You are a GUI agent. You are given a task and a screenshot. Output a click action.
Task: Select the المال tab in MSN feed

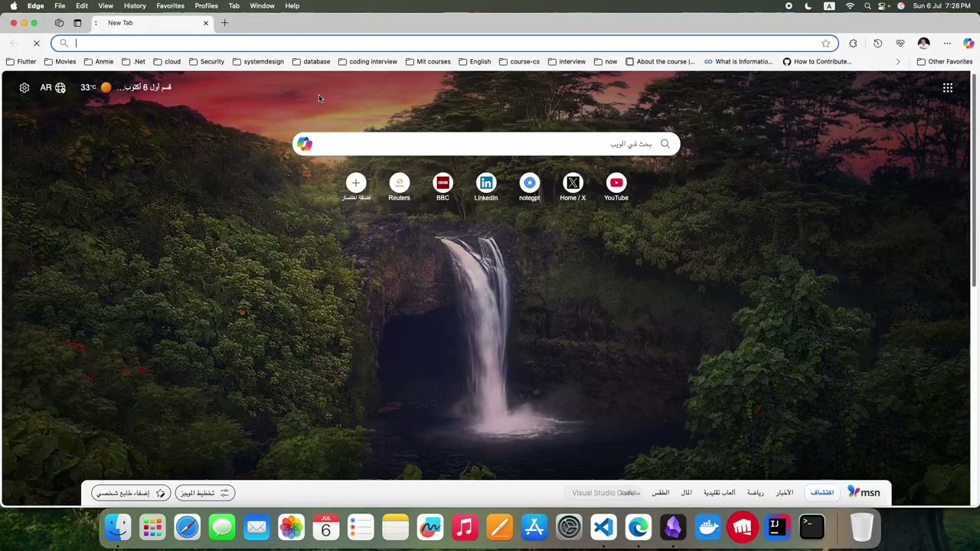point(687,493)
